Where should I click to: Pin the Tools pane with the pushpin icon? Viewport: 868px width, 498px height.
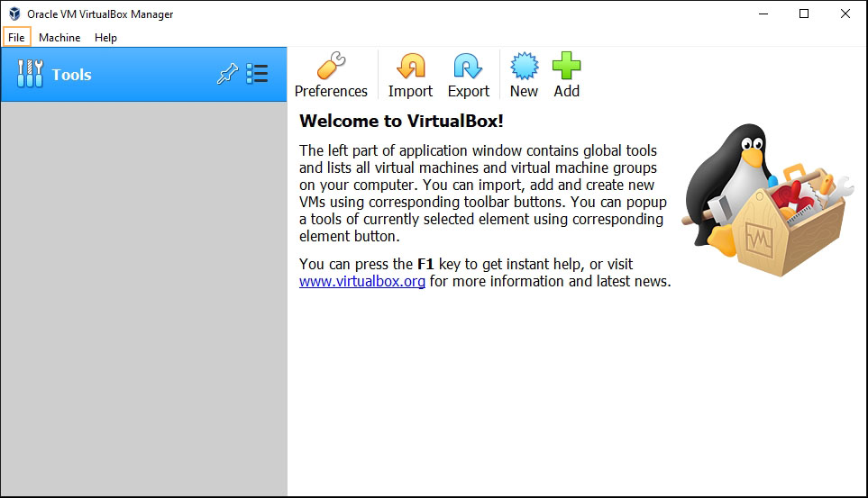[x=227, y=75]
